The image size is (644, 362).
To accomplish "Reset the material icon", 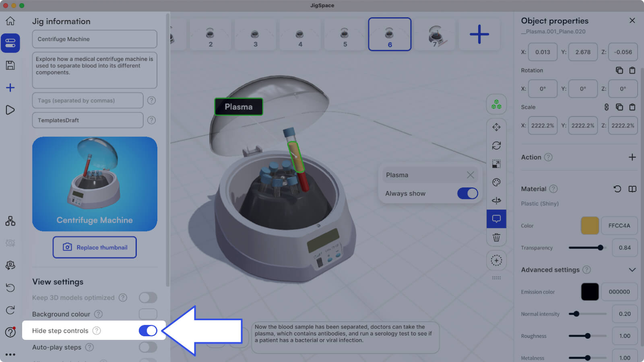I will click(x=617, y=189).
